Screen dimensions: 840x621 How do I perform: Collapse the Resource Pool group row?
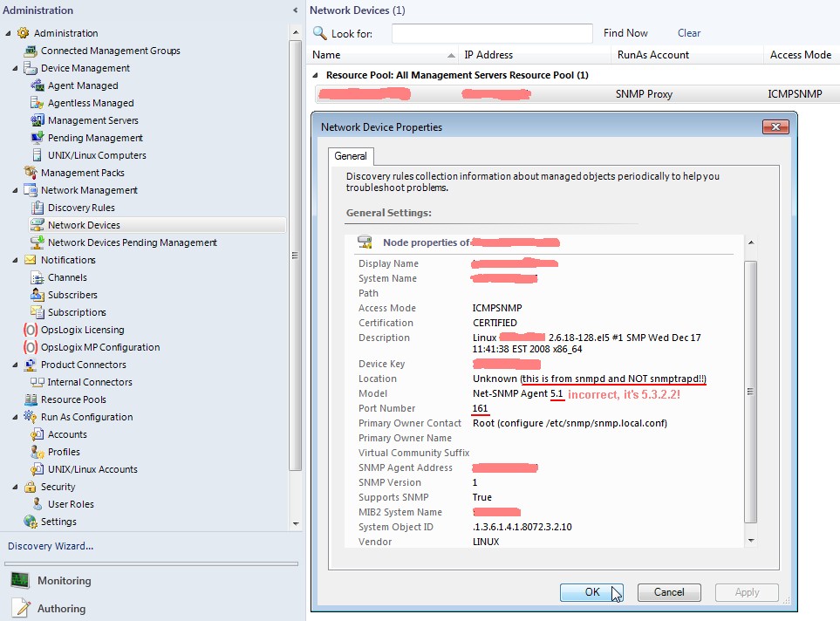coord(315,75)
